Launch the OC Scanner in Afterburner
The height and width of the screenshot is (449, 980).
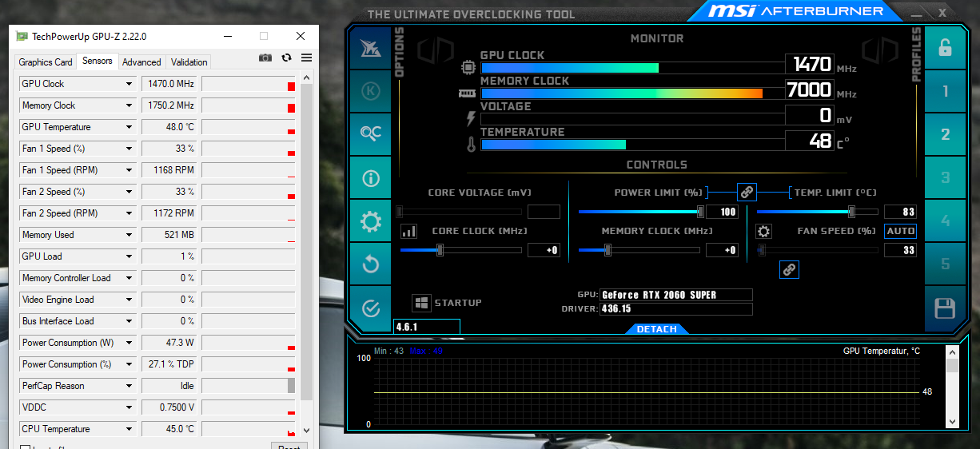pos(370,134)
